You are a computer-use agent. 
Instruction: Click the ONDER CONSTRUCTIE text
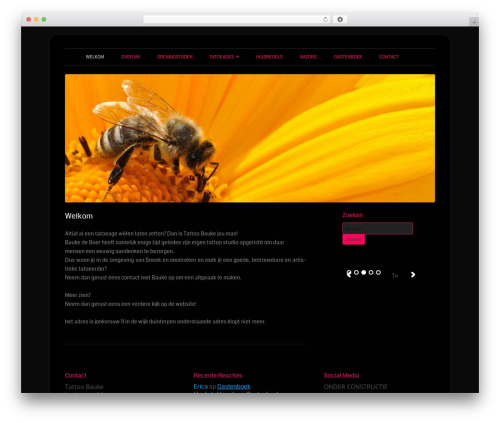coord(355,387)
